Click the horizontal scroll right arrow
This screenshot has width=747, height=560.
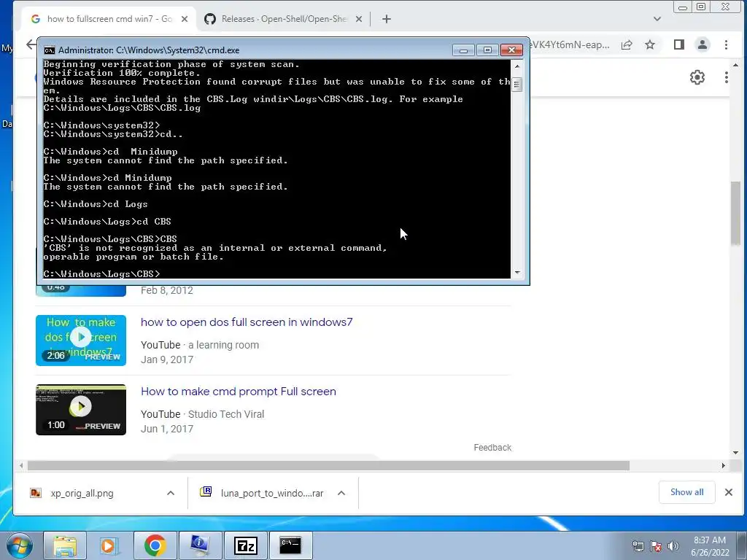pos(724,465)
